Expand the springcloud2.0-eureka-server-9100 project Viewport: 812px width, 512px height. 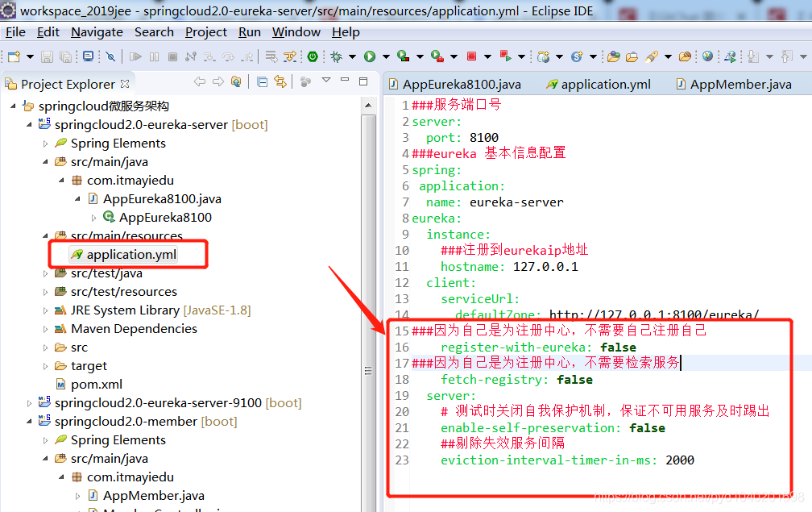tap(29, 402)
